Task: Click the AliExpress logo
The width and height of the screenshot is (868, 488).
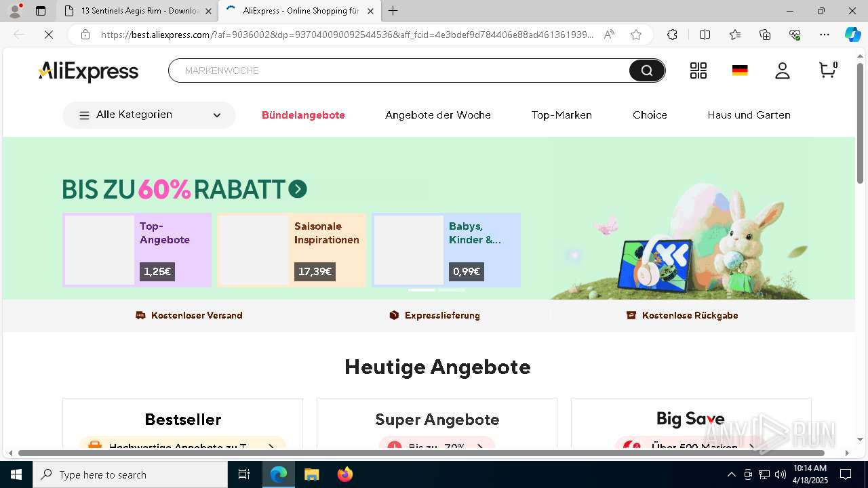Action: click(88, 71)
